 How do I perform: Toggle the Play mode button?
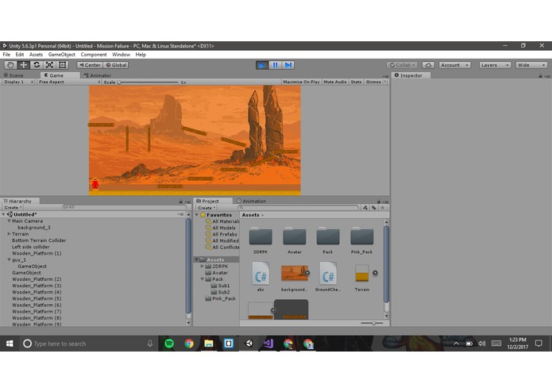coord(262,65)
